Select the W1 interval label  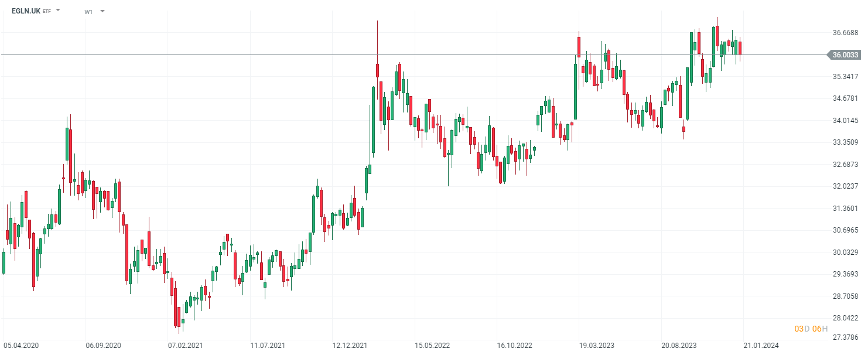coord(88,12)
